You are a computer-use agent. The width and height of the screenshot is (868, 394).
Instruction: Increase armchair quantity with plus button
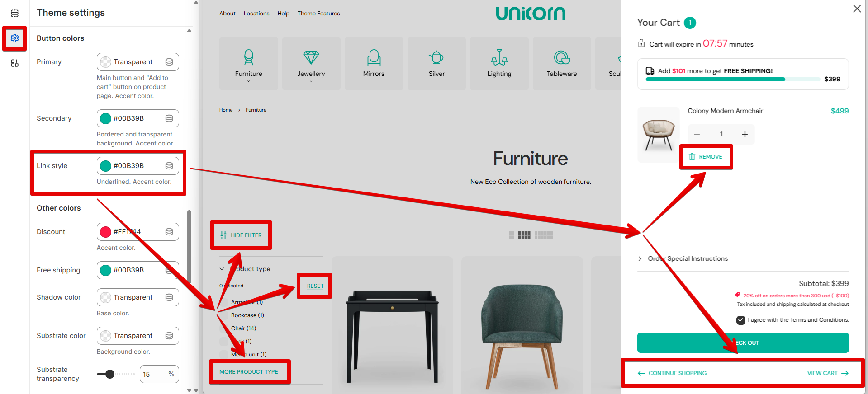point(745,134)
